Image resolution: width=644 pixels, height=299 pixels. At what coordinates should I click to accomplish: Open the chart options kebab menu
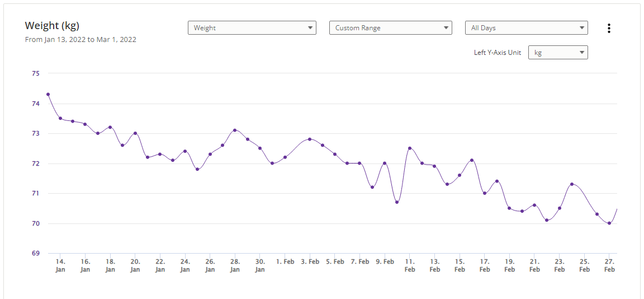click(609, 28)
